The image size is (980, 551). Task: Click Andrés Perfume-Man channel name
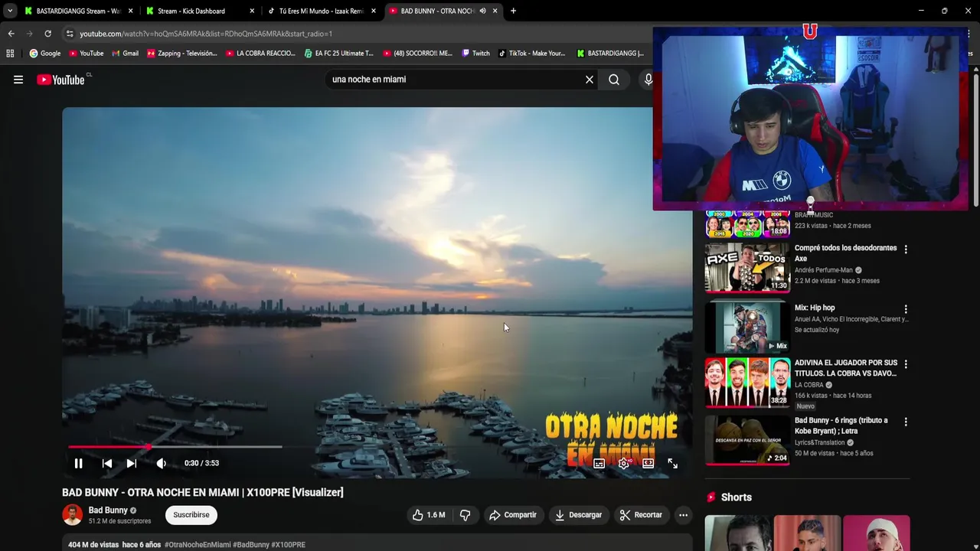(824, 270)
